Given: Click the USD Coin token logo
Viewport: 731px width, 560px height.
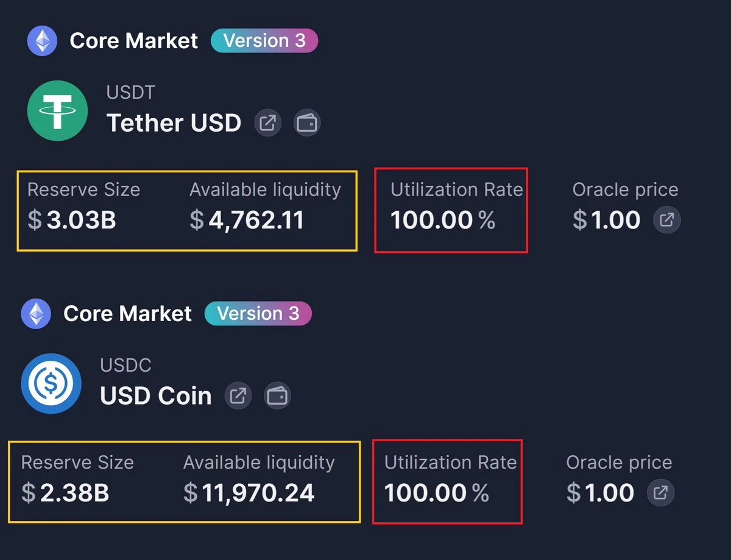Looking at the screenshot, I should click(51, 383).
